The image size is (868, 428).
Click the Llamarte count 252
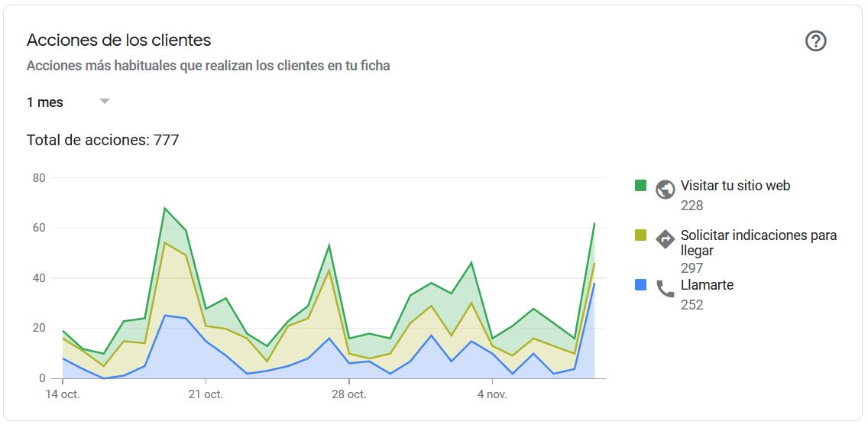[x=691, y=305]
